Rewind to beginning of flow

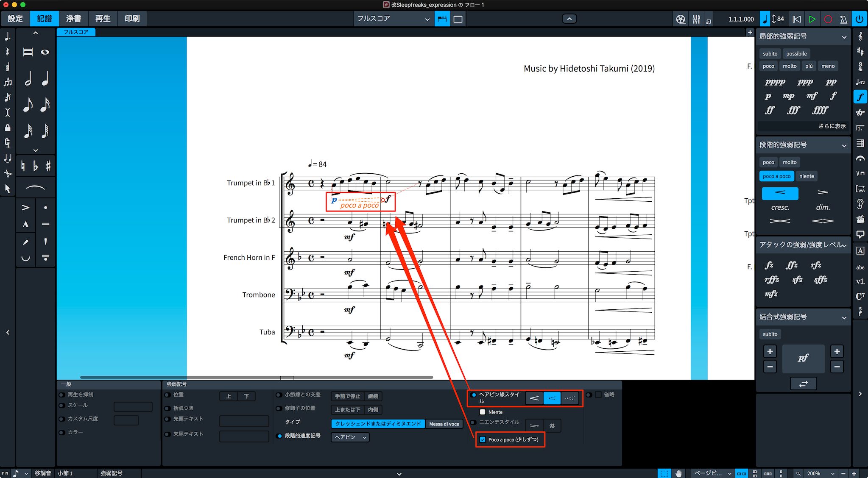[x=797, y=19]
